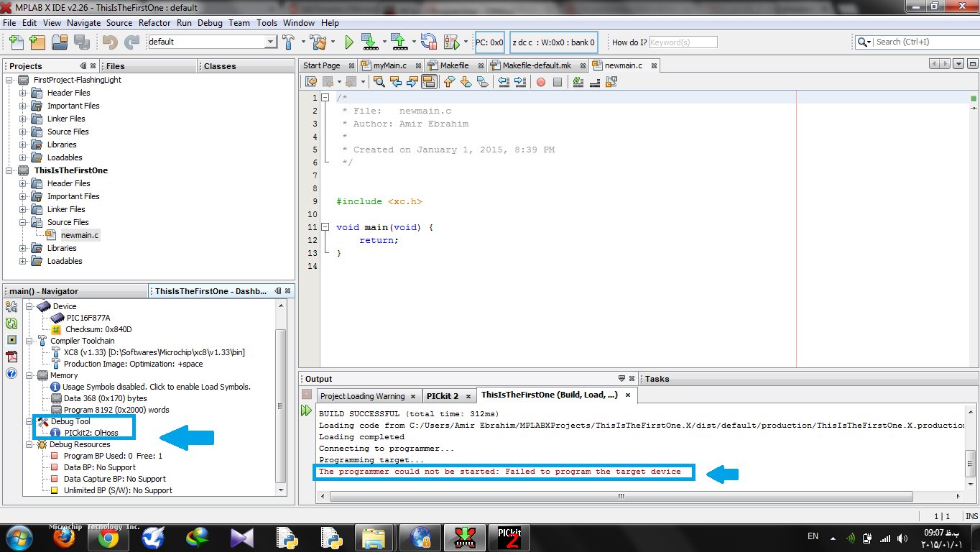Click Shift Line Left icon

(503, 82)
